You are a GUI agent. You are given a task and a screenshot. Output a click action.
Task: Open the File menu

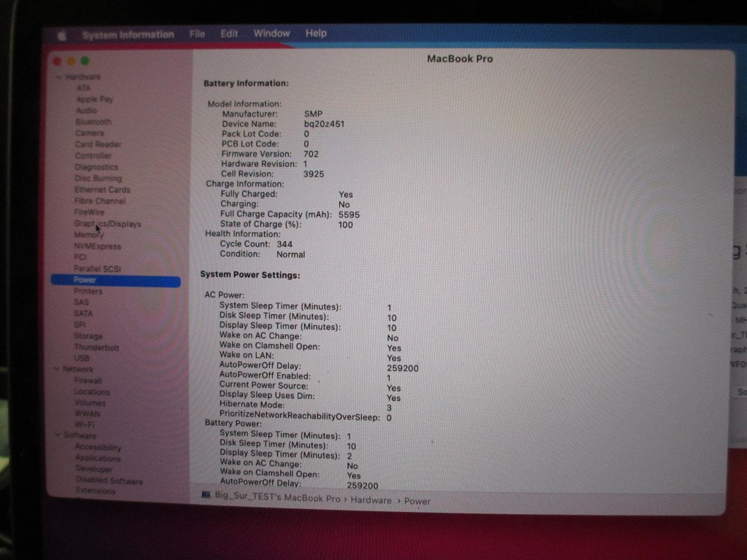coord(197,34)
